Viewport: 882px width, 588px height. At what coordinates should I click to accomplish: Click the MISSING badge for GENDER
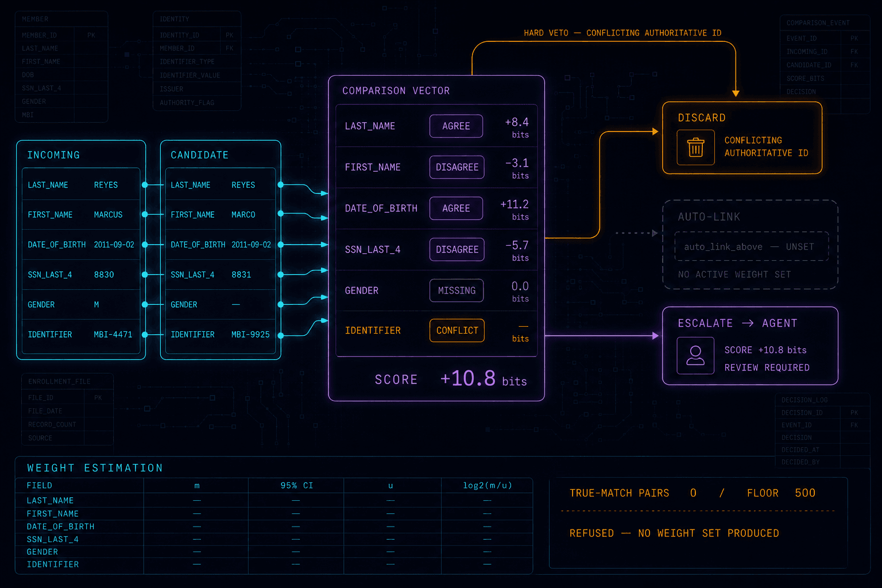click(457, 291)
